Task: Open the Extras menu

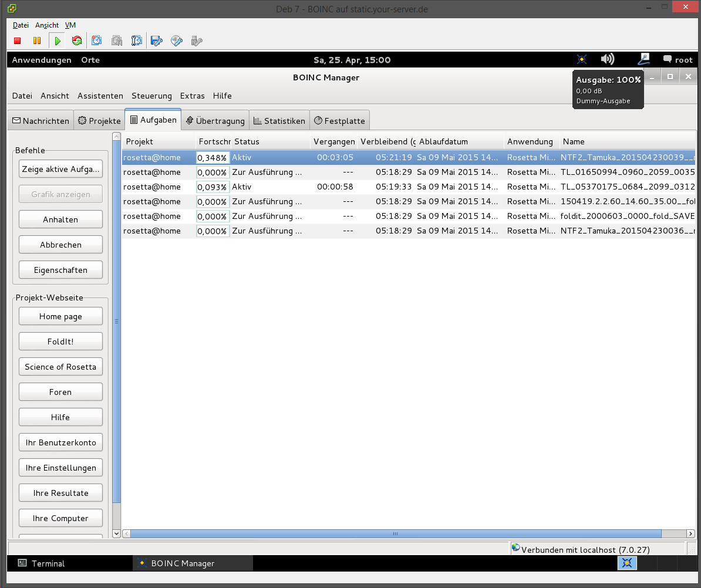Action: (x=192, y=96)
